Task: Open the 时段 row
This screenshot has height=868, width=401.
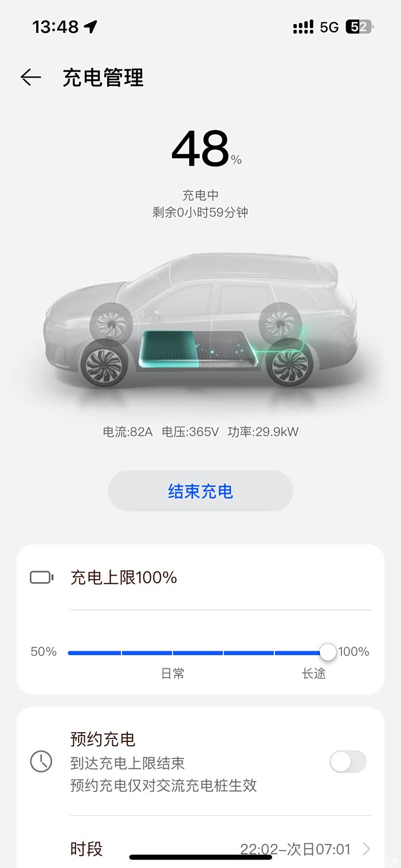Action: [221, 849]
